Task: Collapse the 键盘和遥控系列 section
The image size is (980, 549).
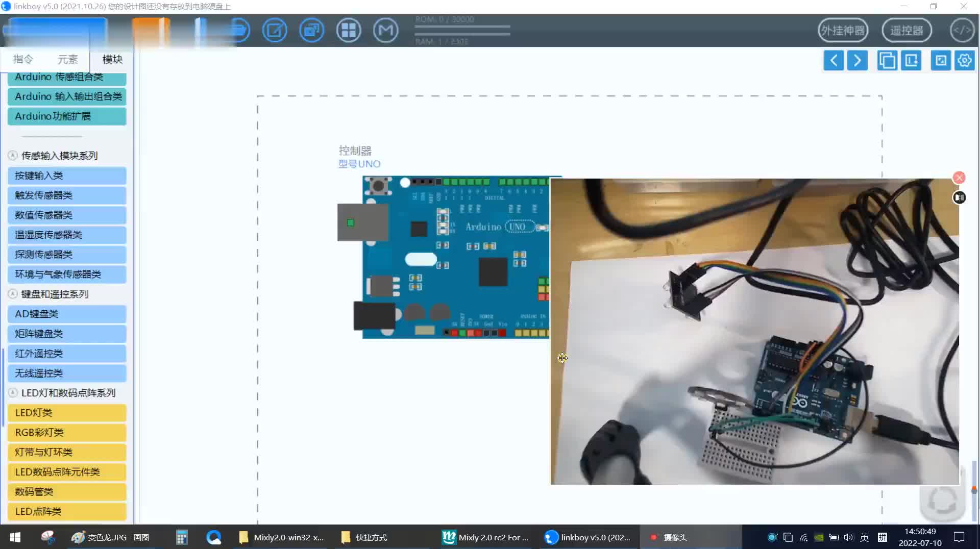Action: (x=13, y=294)
